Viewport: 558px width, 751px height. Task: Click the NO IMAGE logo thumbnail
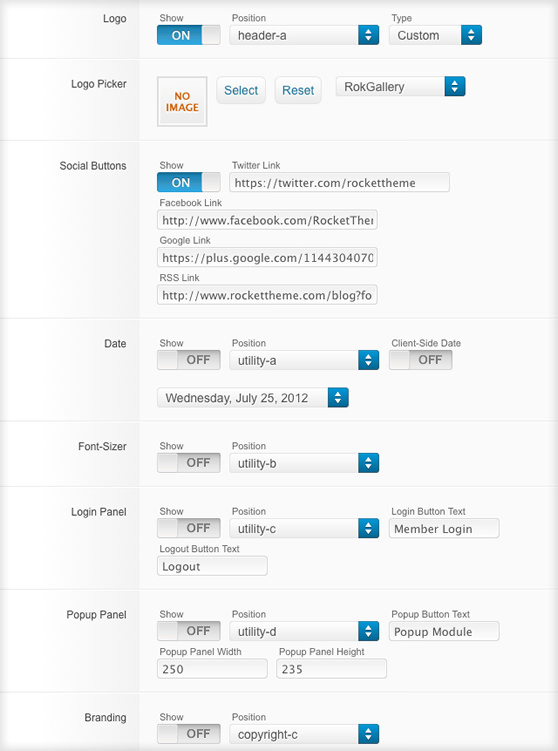click(182, 102)
